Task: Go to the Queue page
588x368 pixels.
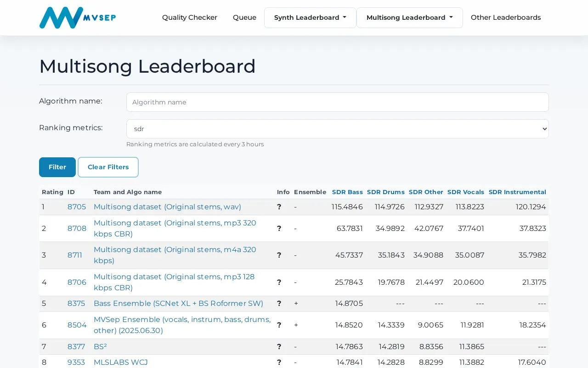Action: pyautogui.click(x=244, y=17)
